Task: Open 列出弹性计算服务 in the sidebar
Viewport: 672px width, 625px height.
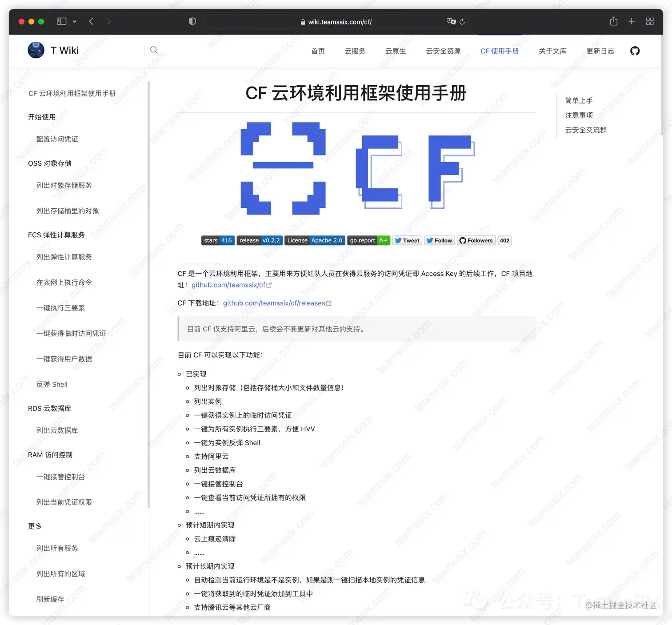Action: click(64, 257)
